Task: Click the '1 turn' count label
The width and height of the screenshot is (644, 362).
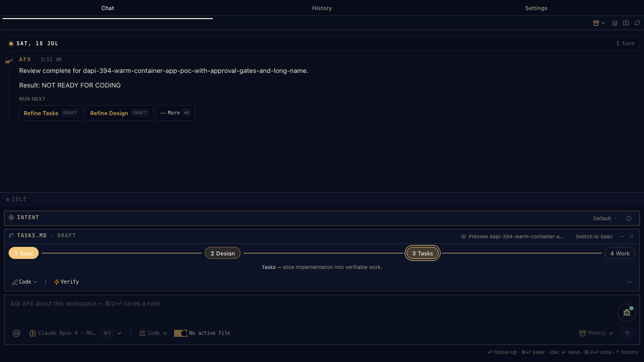Action: [625, 44]
